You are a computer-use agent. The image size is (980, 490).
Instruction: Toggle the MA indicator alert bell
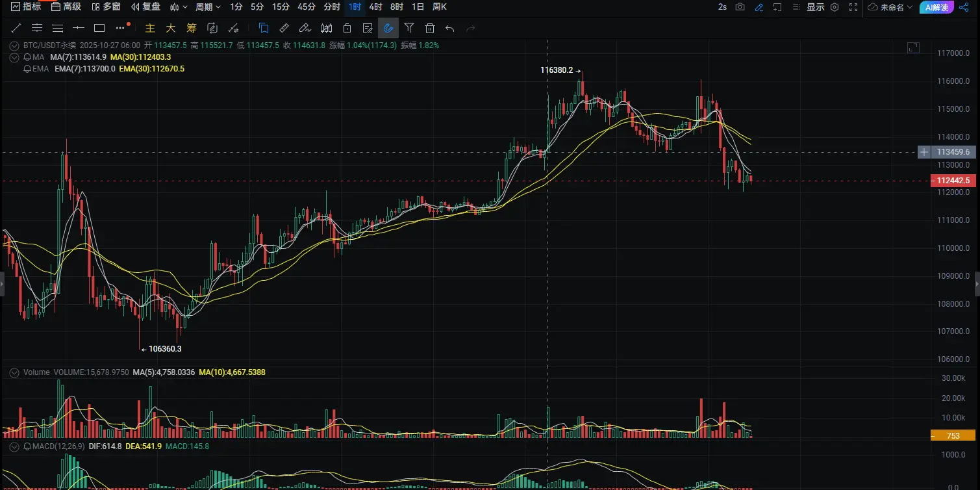coord(27,57)
